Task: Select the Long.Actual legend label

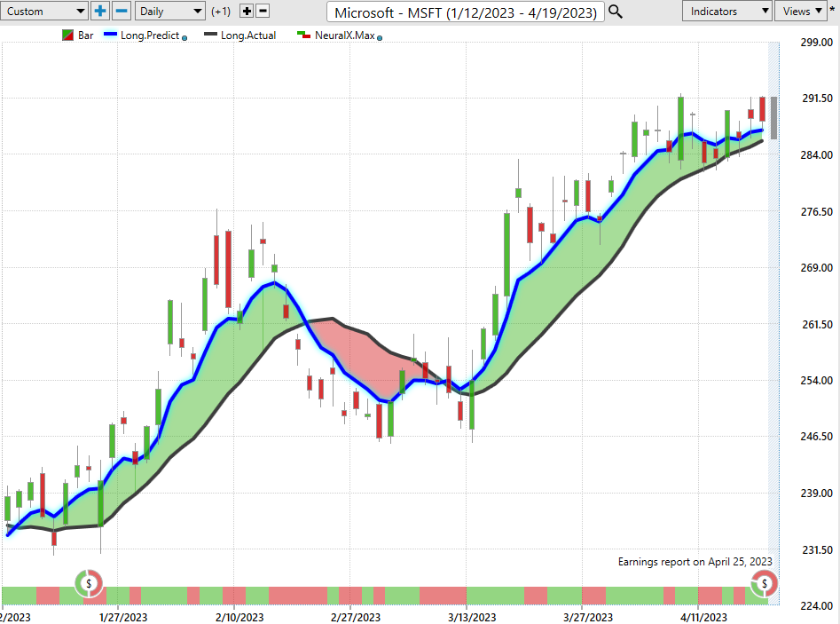Action: point(248,36)
